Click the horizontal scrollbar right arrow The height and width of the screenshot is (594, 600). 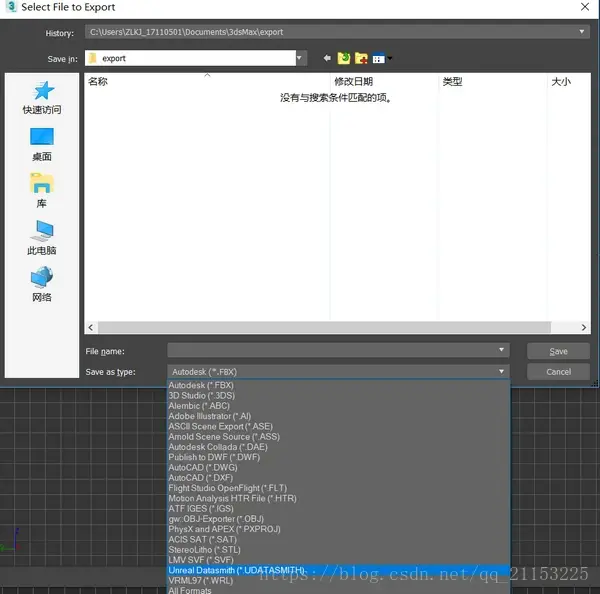coord(584,328)
